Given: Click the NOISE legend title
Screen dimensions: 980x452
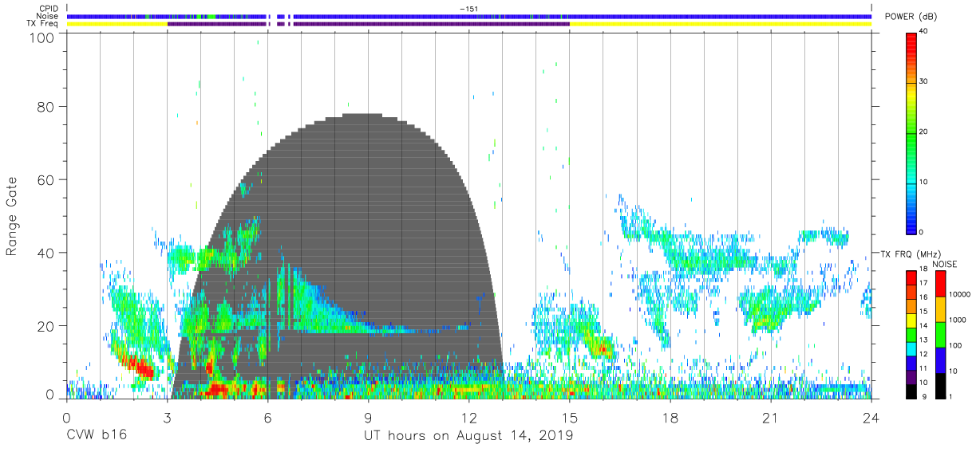Looking at the screenshot, I should (943, 264).
